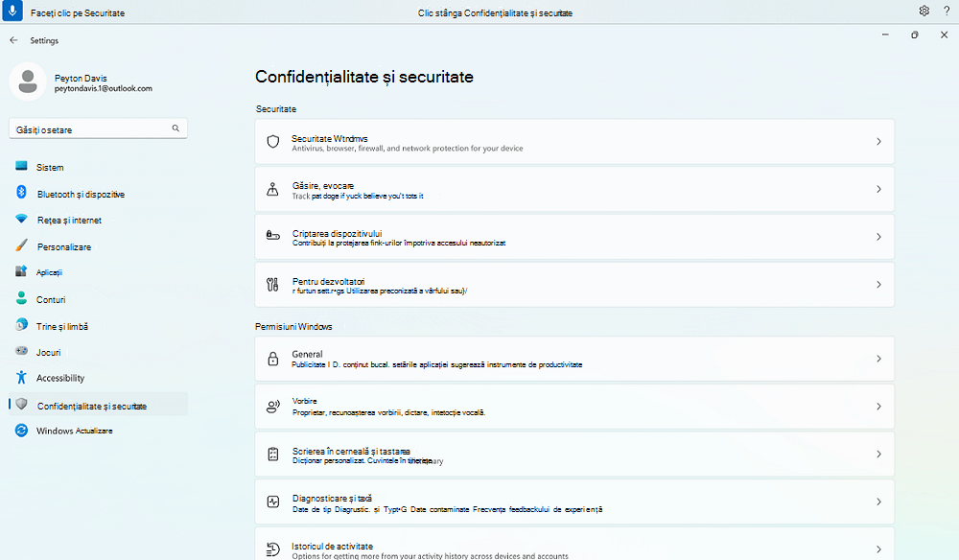Click the Personalizare paintbrush icon
The width and height of the screenshot is (959, 560).
point(21,245)
